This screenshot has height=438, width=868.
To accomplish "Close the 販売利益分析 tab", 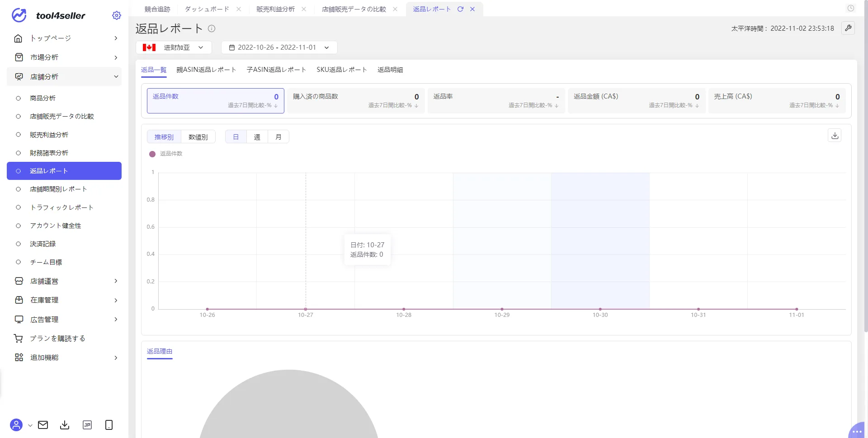I will pyautogui.click(x=304, y=9).
